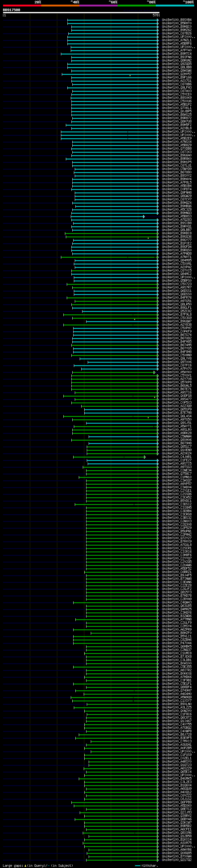Open hit UniRef100_B4FH85
197x868 pixels.
tap(177, 342)
